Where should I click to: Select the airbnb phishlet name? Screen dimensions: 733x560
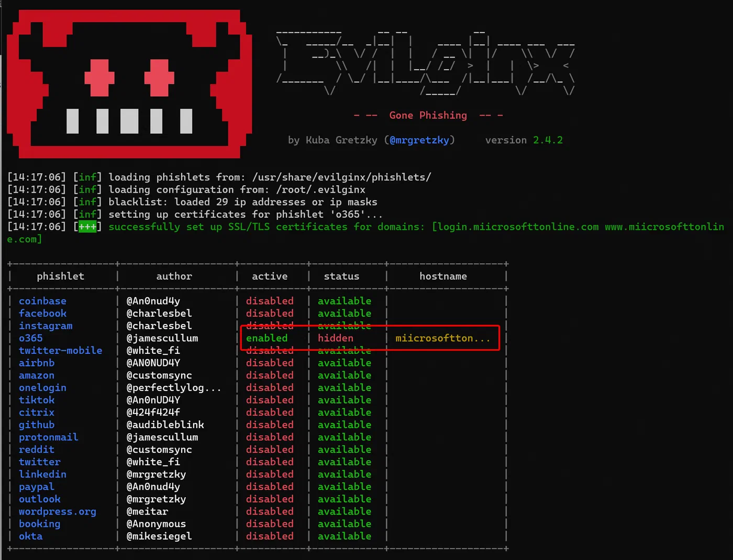pos(37,363)
